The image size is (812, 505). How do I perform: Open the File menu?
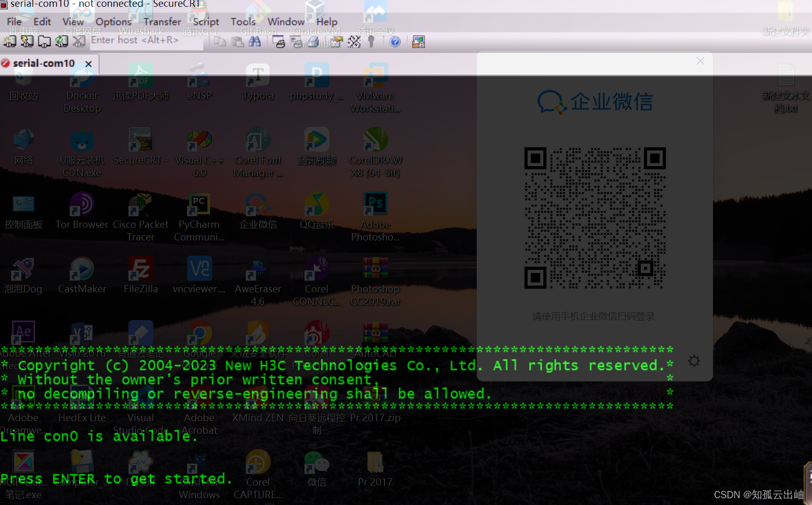point(14,21)
